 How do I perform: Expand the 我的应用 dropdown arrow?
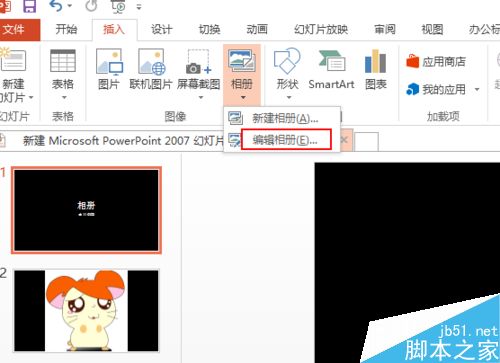[477, 89]
